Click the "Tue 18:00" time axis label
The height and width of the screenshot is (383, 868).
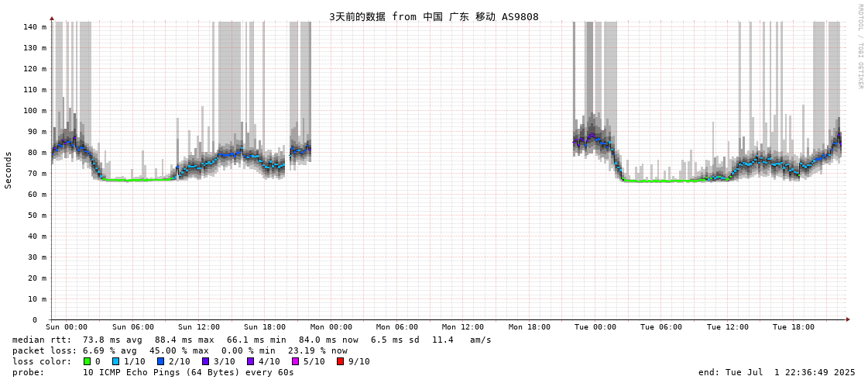[x=793, y=327]
